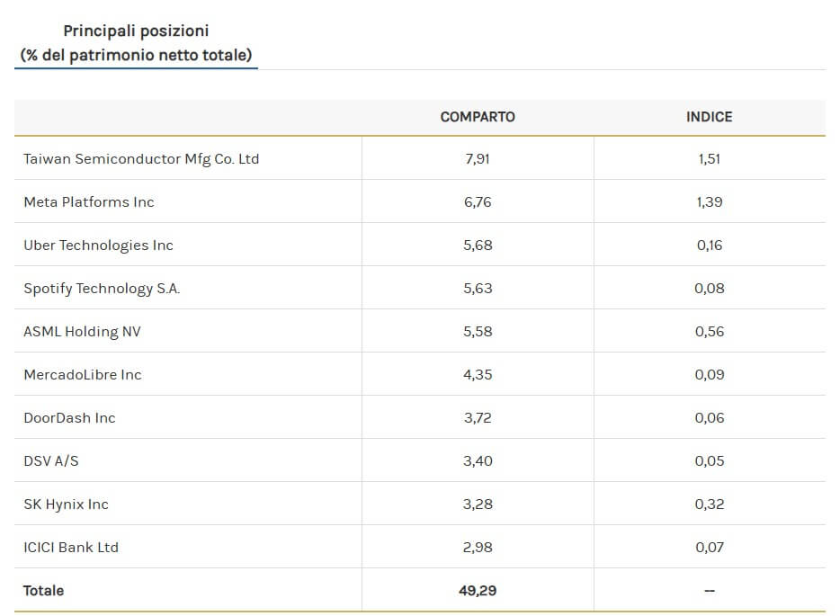Select the MercadoLibre Inc row
The image size is (840, 616).
tap(81, 374)
